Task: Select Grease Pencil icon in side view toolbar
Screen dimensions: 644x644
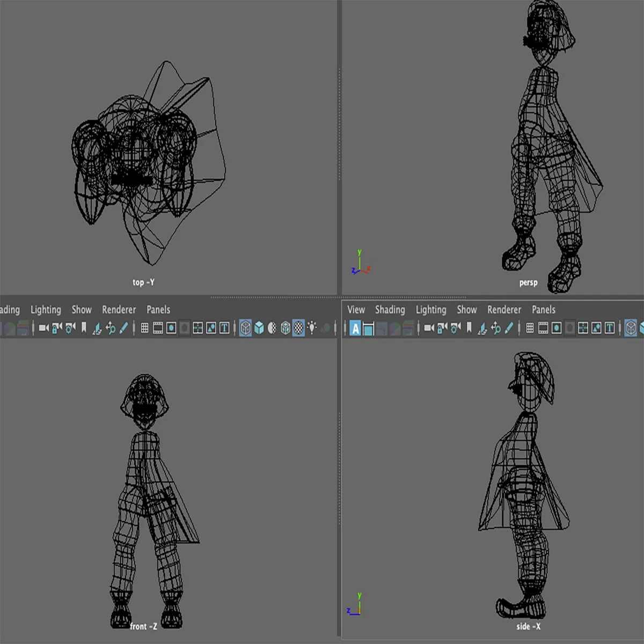Action: click(x=509, y=327)
